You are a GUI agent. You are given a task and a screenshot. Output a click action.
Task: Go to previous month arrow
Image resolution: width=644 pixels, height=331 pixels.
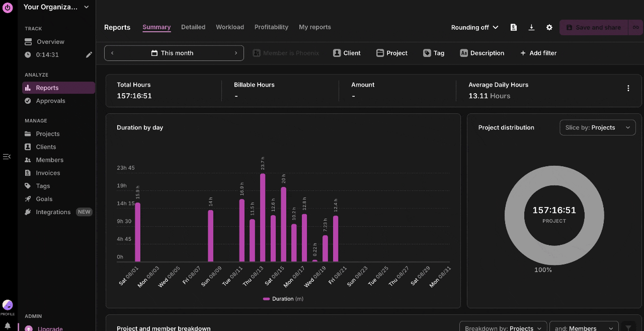pos(112,53)
